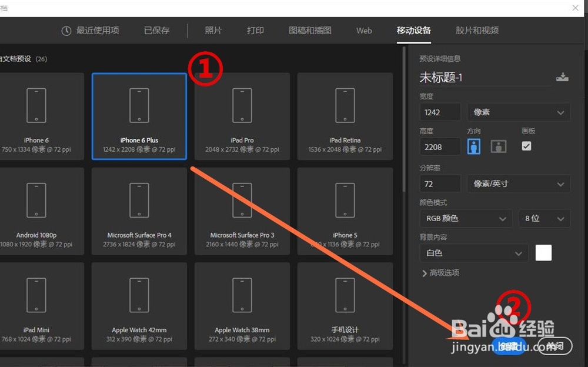Click the save preset icon next to 未标题-1

[562, 77]
